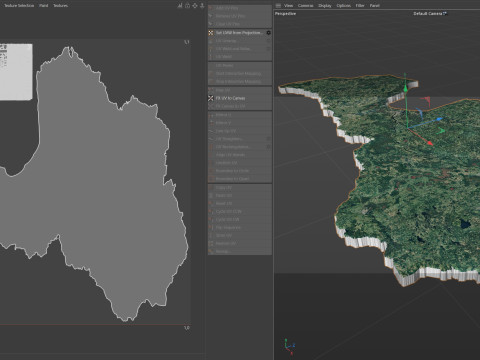Select Max UV command
Screen dimensions: 480x360
(240, 90)
